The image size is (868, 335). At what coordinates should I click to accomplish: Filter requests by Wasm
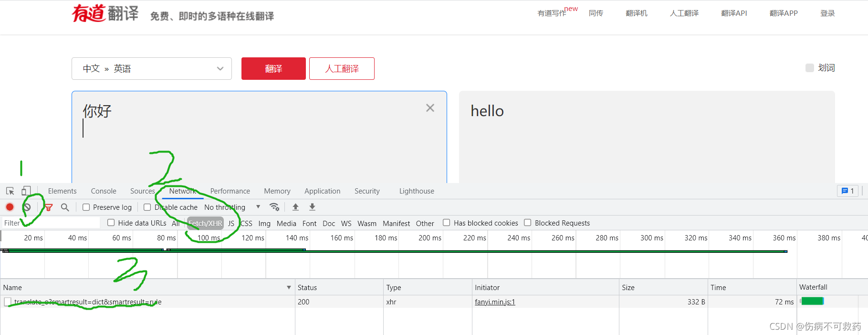pyautogui.click(x=367, y=223)
